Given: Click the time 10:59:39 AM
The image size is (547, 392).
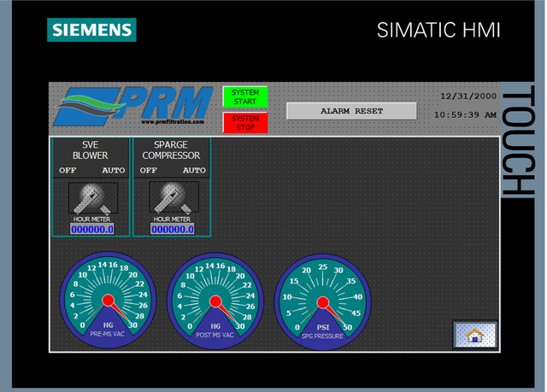Looking at the screenshot, I should point(465,115).
